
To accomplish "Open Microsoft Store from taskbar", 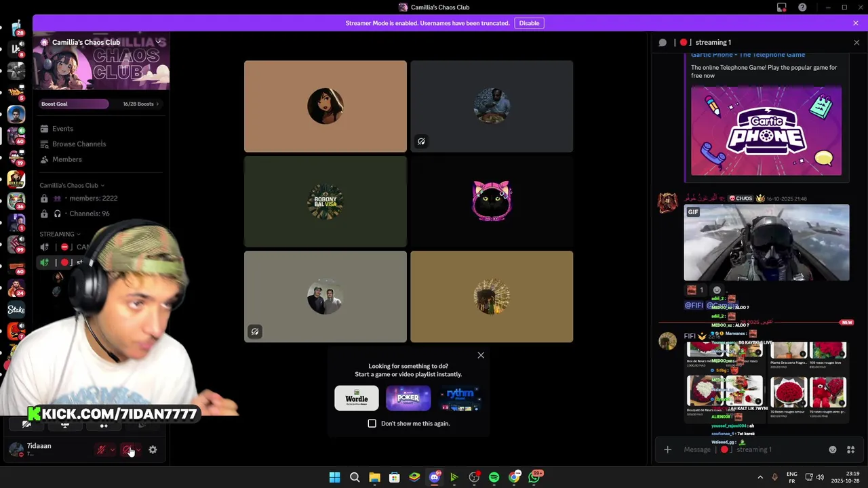I will (394, 477).
